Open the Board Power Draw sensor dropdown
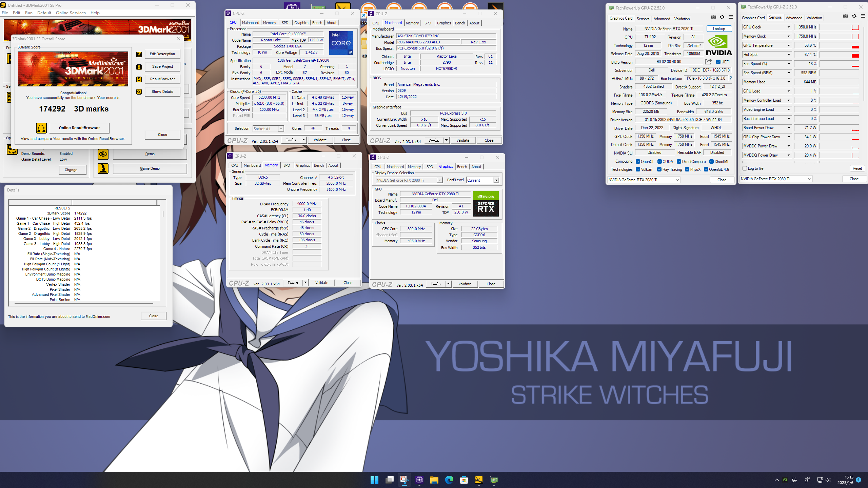The height and width of the screenshot is (488, 868). tap(789, 128)
